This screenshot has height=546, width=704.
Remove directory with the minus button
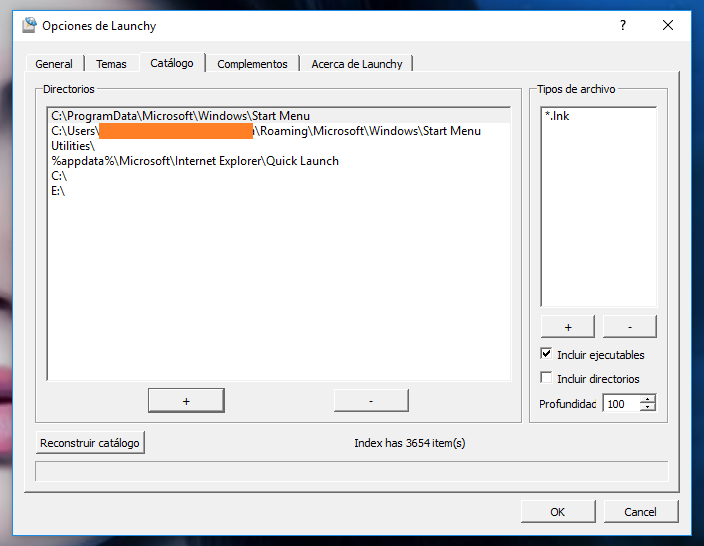click(371, 401)
